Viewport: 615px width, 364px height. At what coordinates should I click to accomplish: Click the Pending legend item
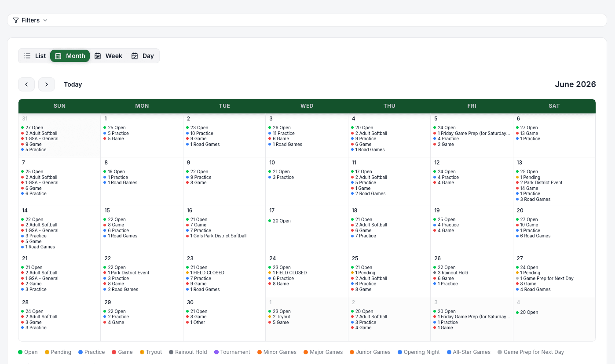point(58,352)
